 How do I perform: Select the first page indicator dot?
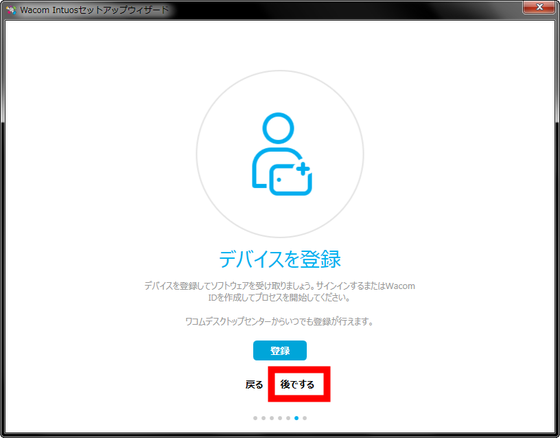[x=255, y=418]
